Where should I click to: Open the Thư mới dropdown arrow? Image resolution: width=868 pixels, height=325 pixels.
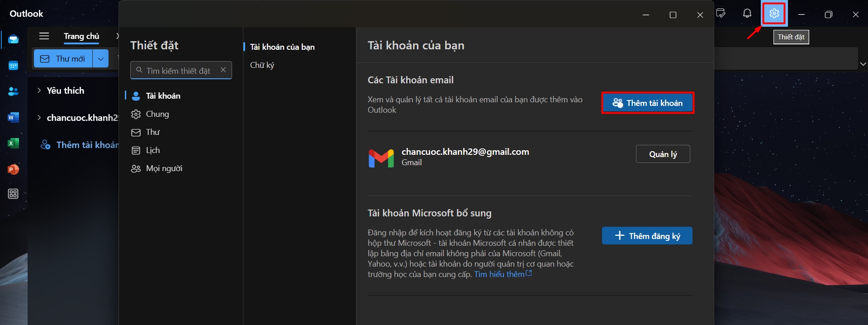pyautogui.click(x=100, y=59)
